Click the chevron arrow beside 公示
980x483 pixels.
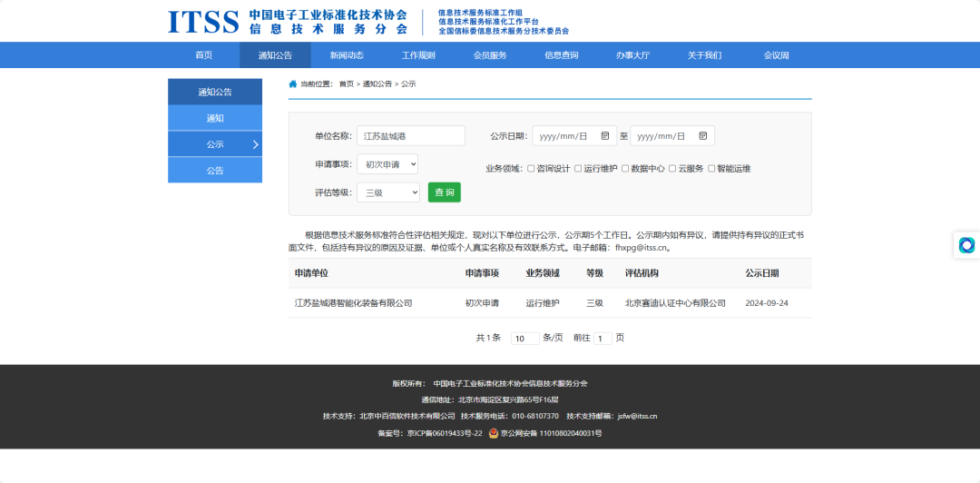coord(255,144)
